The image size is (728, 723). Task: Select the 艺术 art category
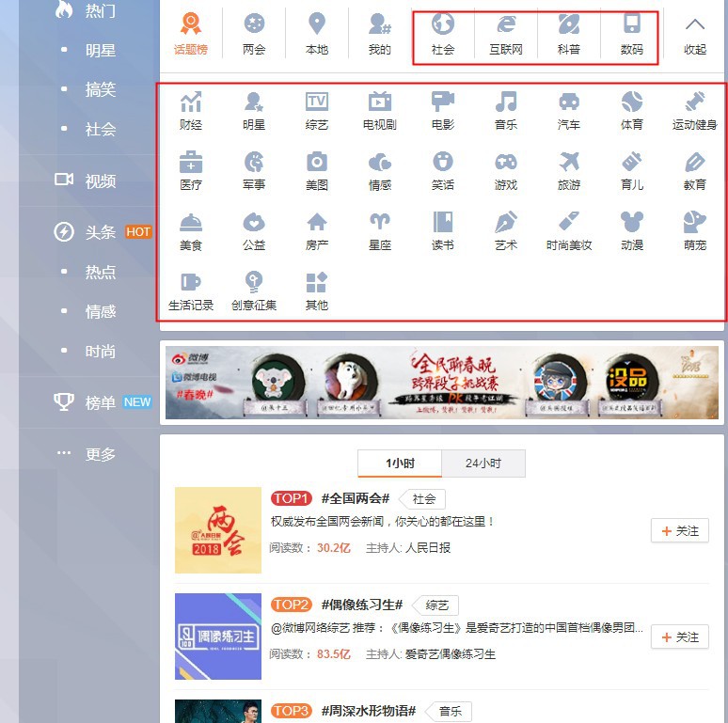[506, 231]
